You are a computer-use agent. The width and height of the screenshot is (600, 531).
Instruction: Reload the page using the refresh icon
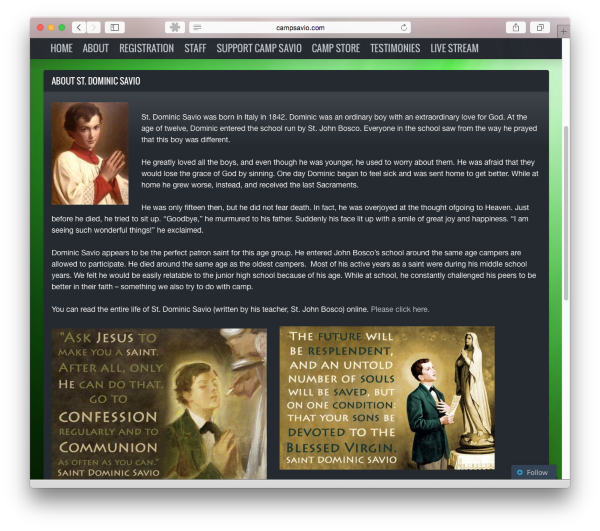coord(404,28)
